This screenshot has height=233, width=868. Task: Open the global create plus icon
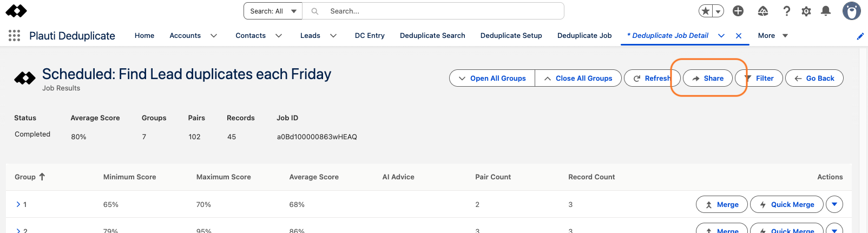coord(738,11)
